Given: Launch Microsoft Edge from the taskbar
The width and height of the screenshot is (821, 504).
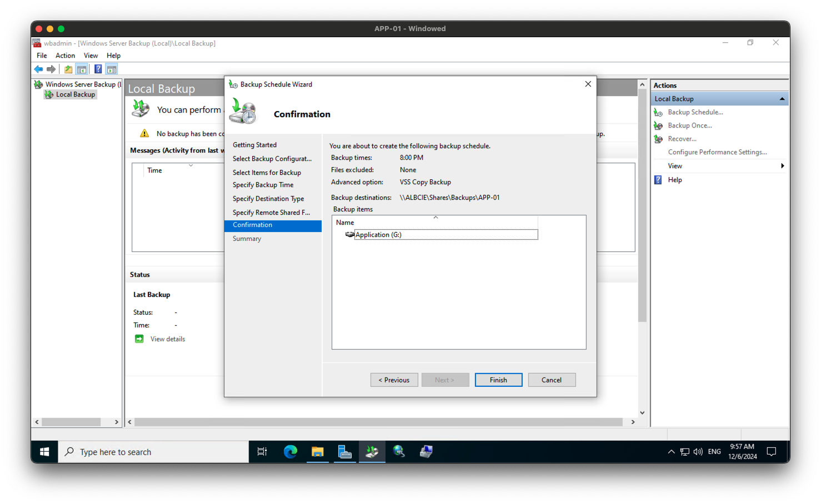Looking at the screenshot, I should click(291, 451).
